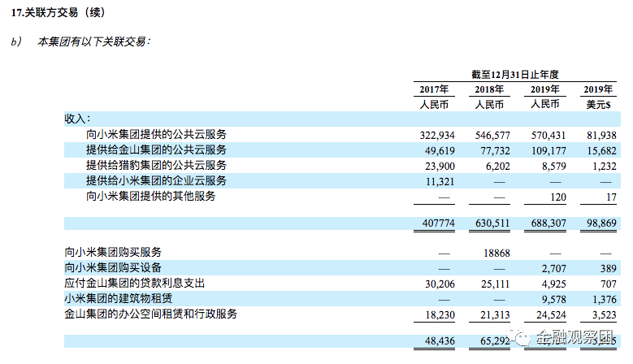633x364 pixels.
Task: Click the value 30,206
Action: point(440,284)
